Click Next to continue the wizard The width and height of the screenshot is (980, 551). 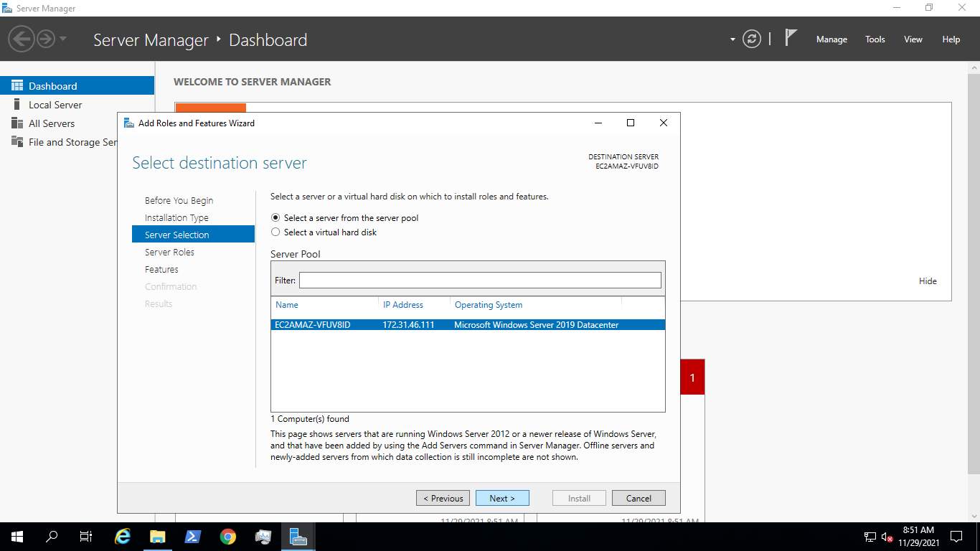[x=502, y=497]
